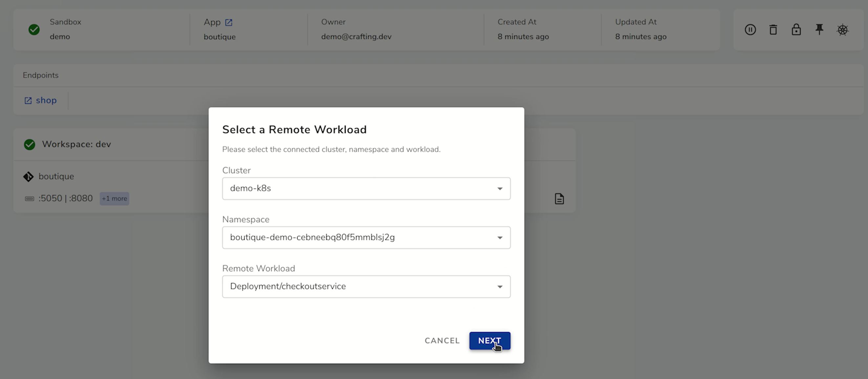Click the +1 more ports badge
The image size is (868, 379).
tap(115, 199)
